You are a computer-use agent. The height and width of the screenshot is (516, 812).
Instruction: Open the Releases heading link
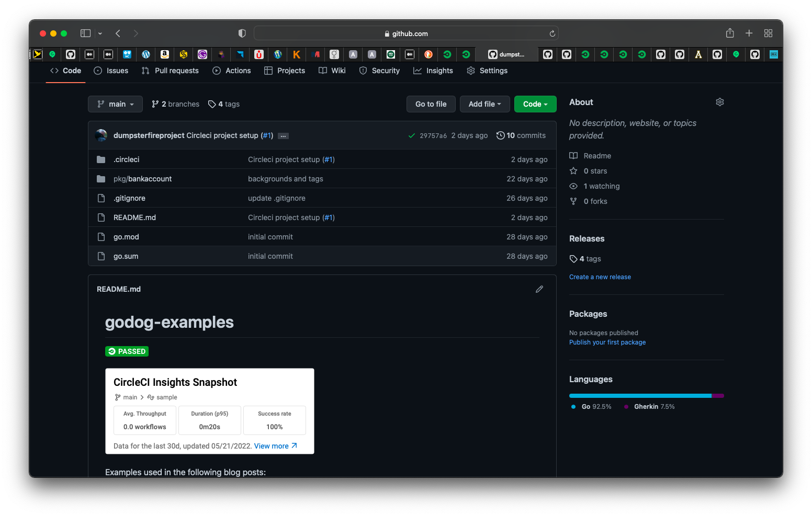click(587, 238)
